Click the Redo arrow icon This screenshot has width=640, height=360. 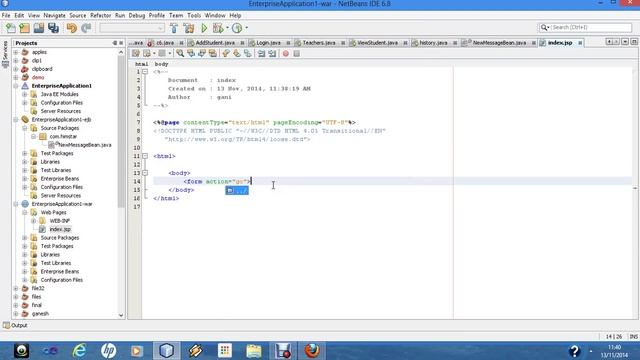click(x=86, y=28)
